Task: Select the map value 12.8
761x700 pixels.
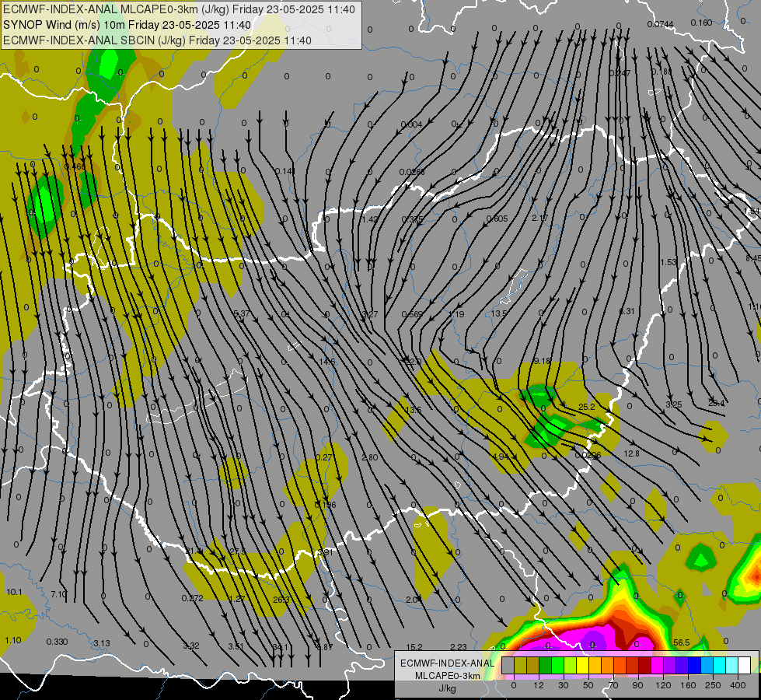Action: click(x=631, y=453)
